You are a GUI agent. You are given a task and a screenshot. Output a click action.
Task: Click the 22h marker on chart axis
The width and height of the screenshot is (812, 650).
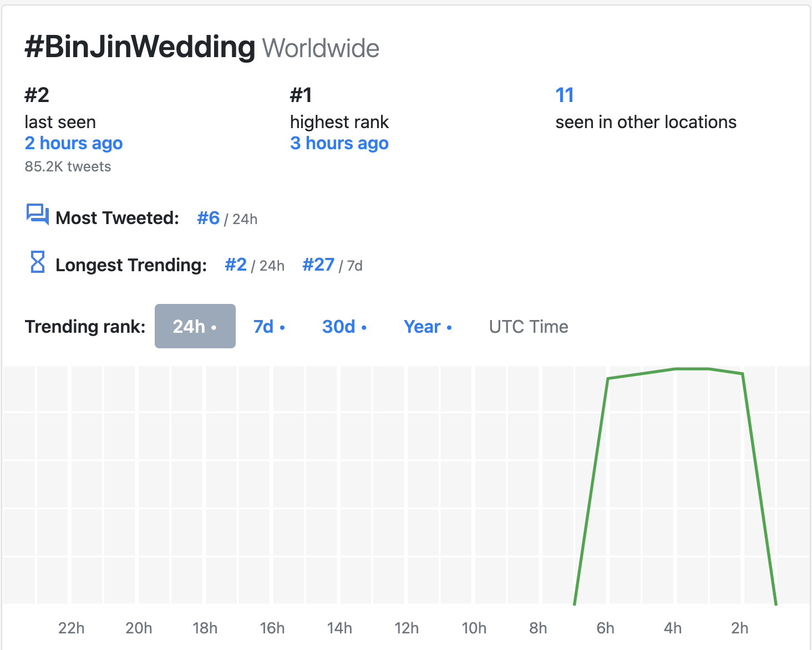[72, 628]
